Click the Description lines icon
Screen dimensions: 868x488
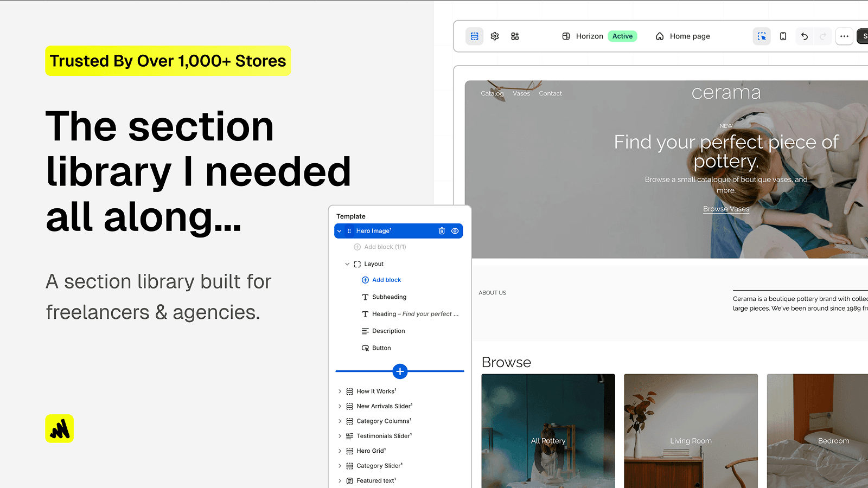point(365,331)
